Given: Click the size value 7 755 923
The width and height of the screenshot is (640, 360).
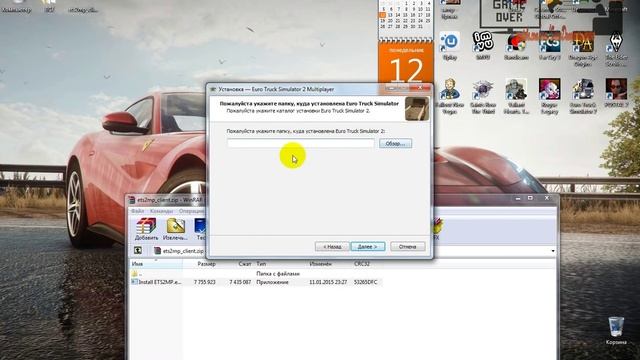Looking at the screenshot, I should click(205, 282).
